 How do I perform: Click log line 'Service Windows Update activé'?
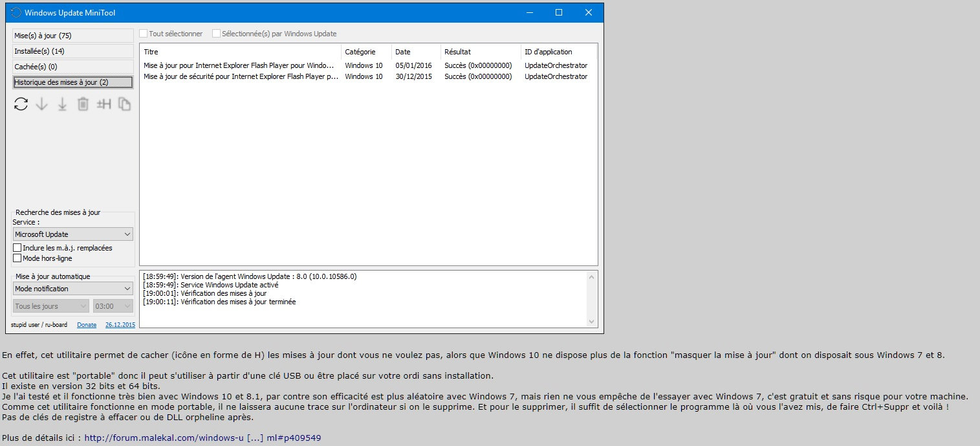[210, 285]
